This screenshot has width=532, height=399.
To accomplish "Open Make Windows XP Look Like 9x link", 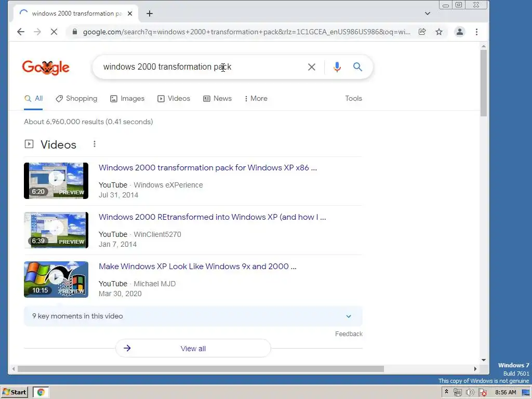I will click(197, 267).
